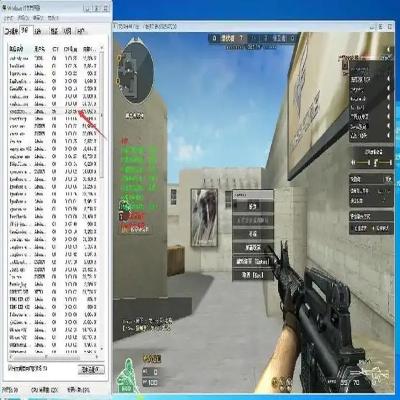Click the Cancel [Esc] button in game menu

tap(253, 275)
